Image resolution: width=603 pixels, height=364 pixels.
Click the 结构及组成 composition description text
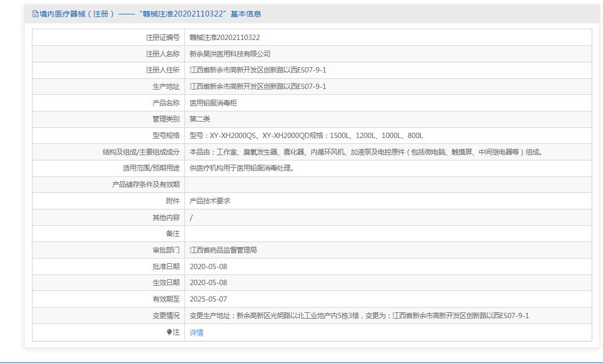pos(366,152)
